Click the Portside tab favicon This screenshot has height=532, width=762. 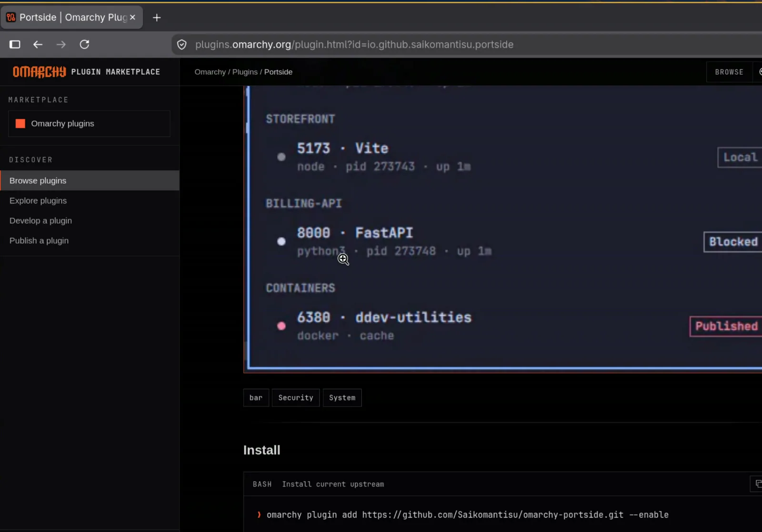(11, 18)
